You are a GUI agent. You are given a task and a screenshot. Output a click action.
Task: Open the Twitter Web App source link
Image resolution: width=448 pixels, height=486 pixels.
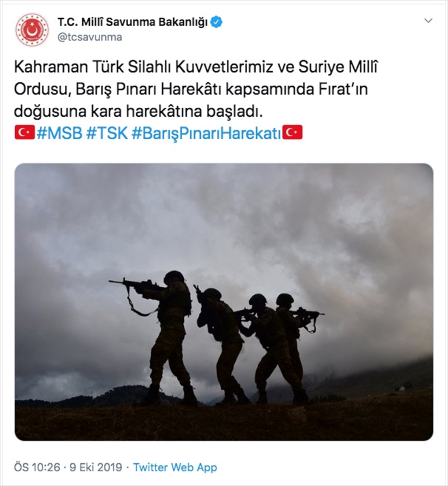[175, 467]
